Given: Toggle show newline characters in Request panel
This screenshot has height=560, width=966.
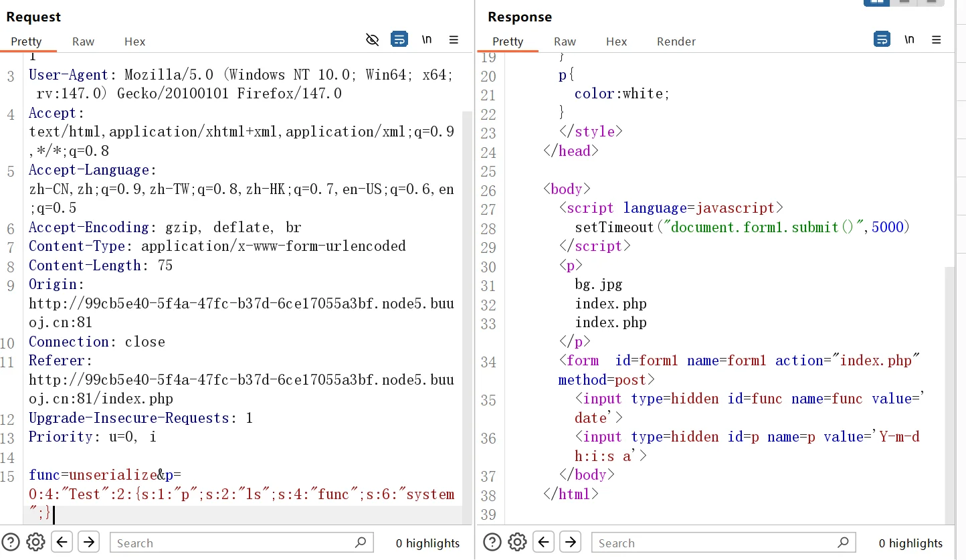Looking at the screenshot, I should click(427, 40).
